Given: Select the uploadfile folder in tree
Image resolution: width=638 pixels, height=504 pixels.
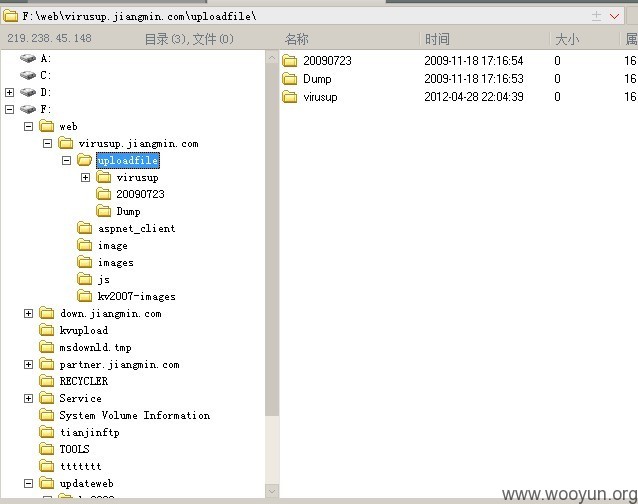Looking at the screenshot, I should pyautogui.click(x=128, y=160).
